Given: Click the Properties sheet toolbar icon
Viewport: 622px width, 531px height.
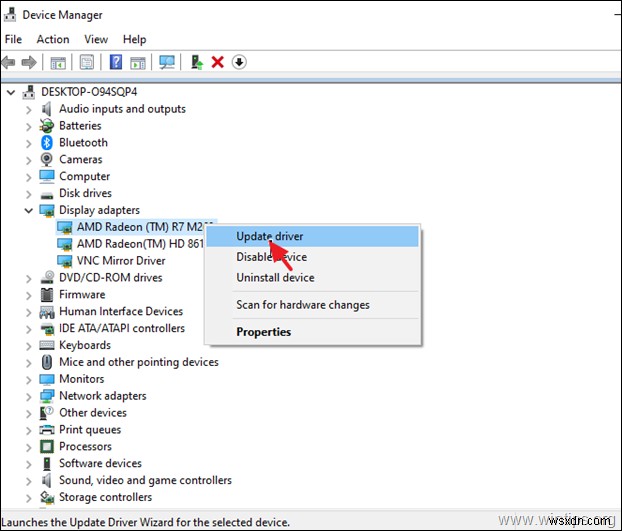Looking at the screenshot, I should (87, 62).
